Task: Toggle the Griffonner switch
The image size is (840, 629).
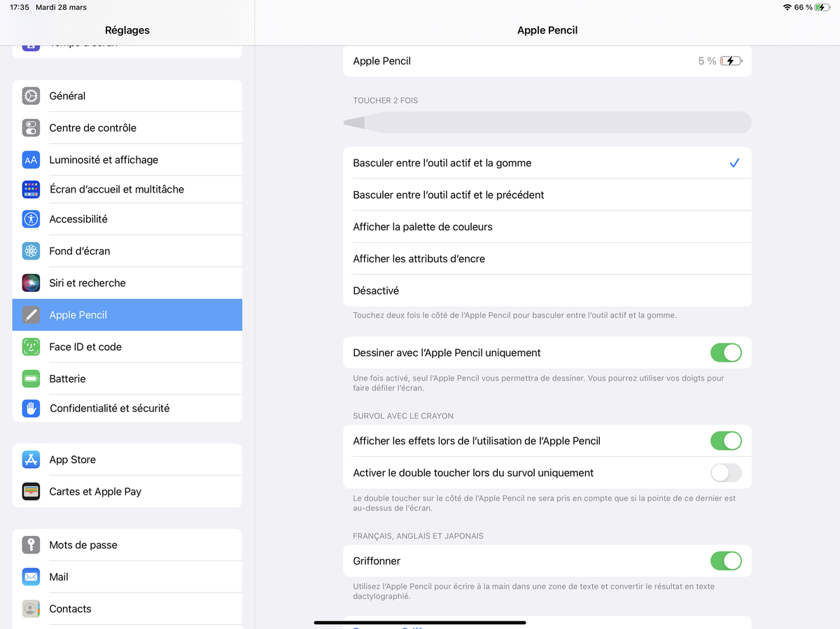Action: (726, 561)
